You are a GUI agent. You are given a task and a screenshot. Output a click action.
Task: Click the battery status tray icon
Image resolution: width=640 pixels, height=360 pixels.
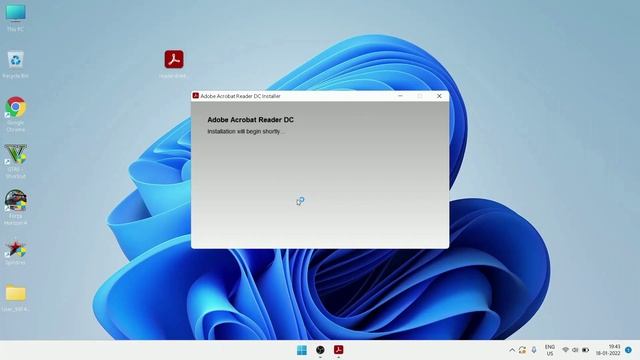(585, 350)
